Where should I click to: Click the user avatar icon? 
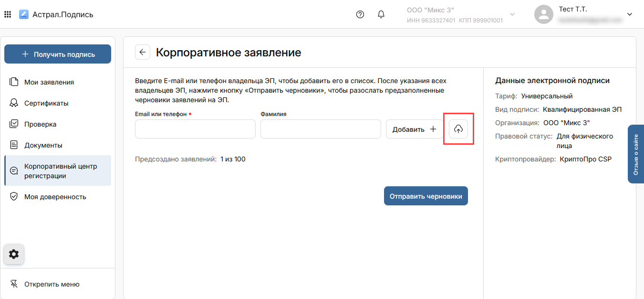[543, 14]
